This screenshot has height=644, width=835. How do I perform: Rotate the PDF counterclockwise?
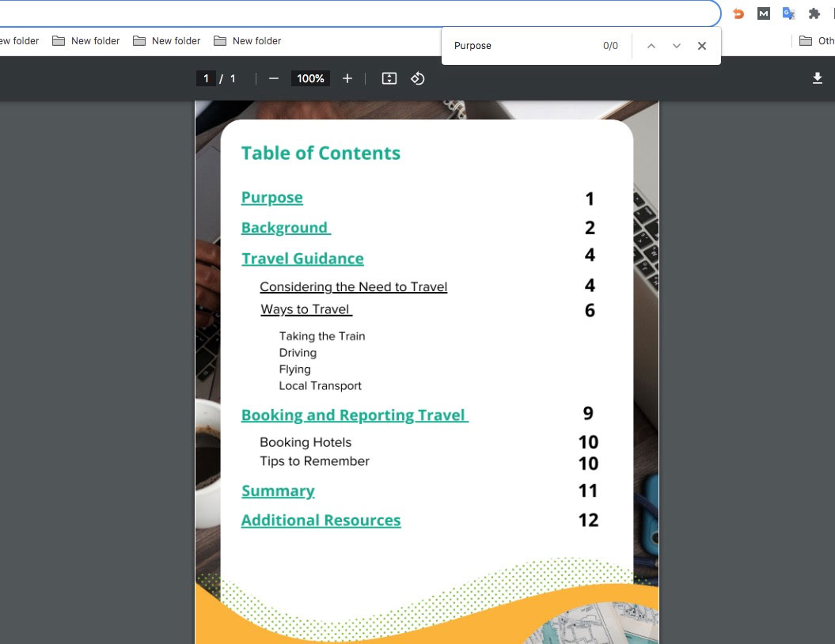418,79
